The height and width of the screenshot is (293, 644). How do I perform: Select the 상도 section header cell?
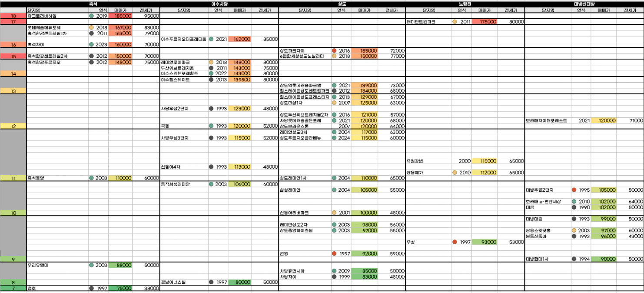point(342,3)
